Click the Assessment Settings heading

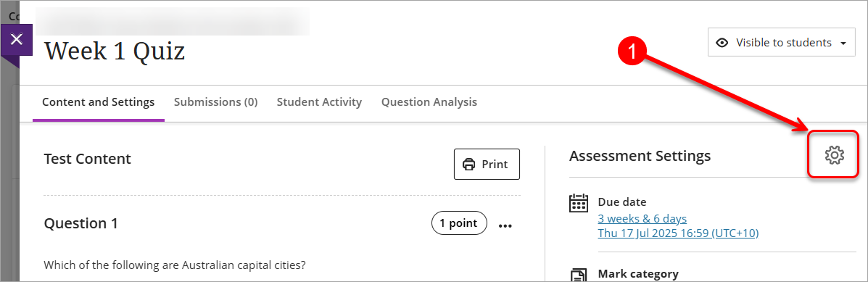click(640, 157)
